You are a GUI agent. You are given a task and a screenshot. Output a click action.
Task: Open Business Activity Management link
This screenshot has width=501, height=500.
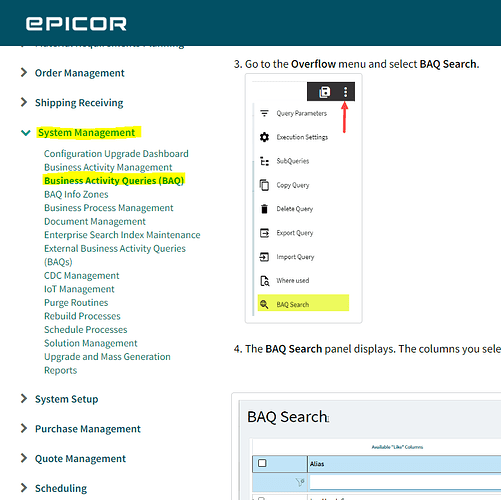pos(108,167)
